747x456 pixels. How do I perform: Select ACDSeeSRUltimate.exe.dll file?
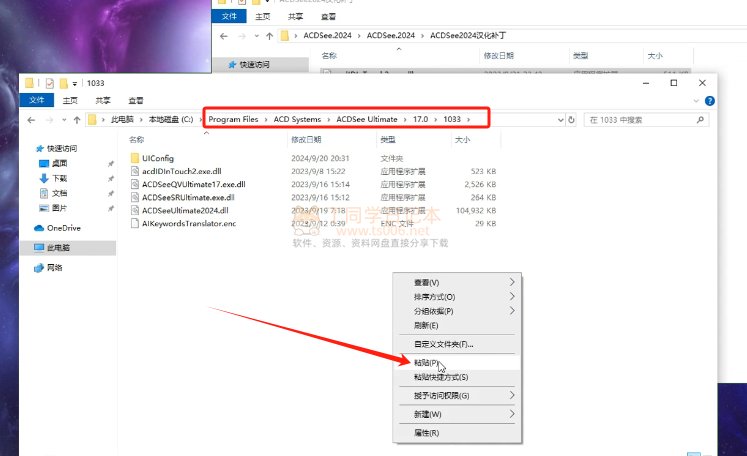(x=188, y=197)
